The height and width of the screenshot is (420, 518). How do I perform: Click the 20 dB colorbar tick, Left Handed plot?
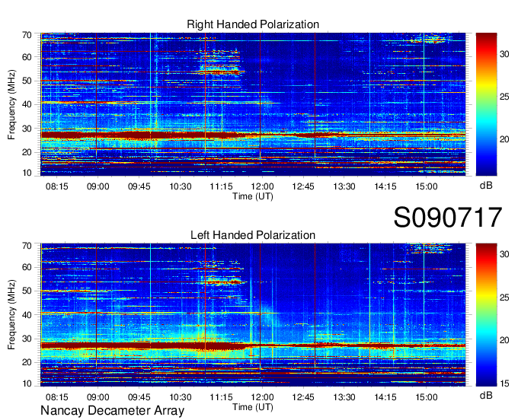pyautogui.click(x=504, y=340)
